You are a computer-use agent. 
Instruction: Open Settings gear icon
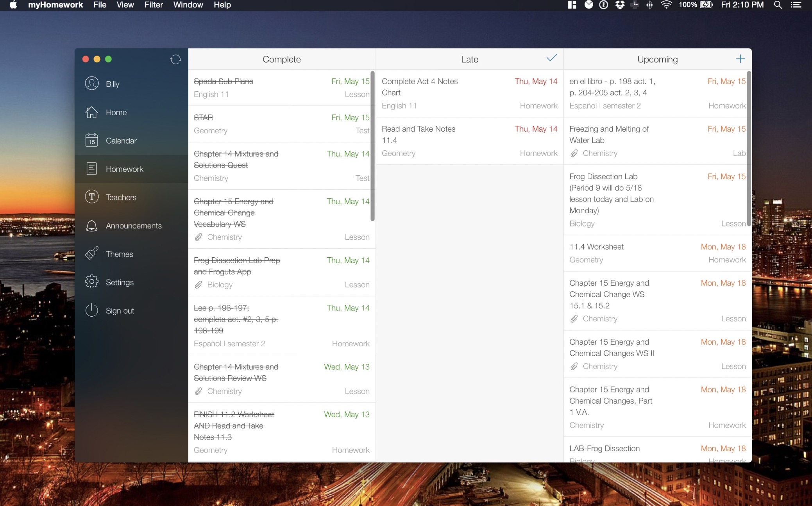click(92, 282)
